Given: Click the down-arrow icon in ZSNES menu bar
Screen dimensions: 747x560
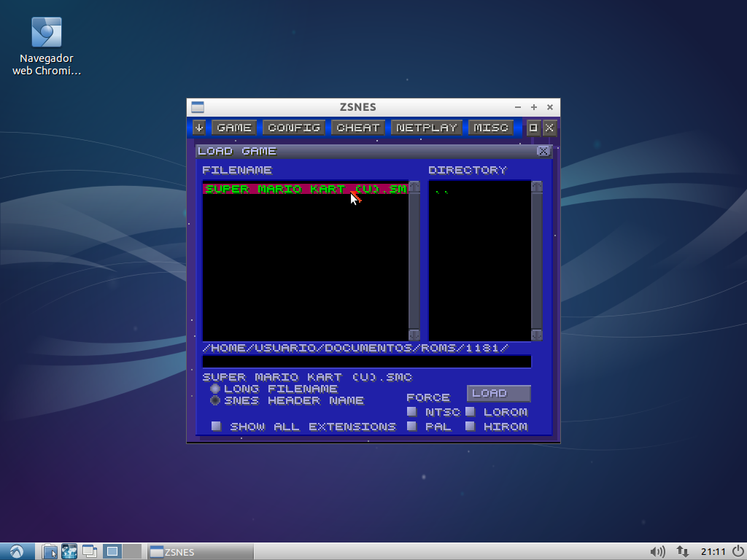Looking at the screenshot, I should point(199,128).
